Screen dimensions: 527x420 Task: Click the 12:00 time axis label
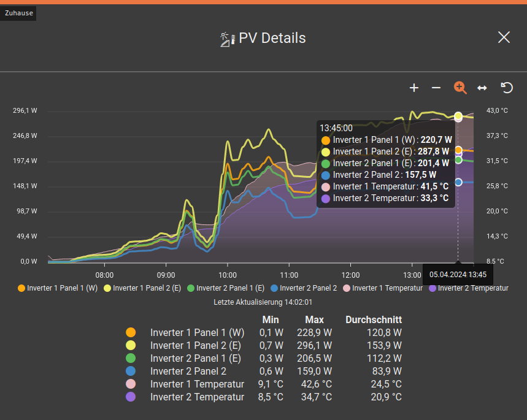point(350,275)
